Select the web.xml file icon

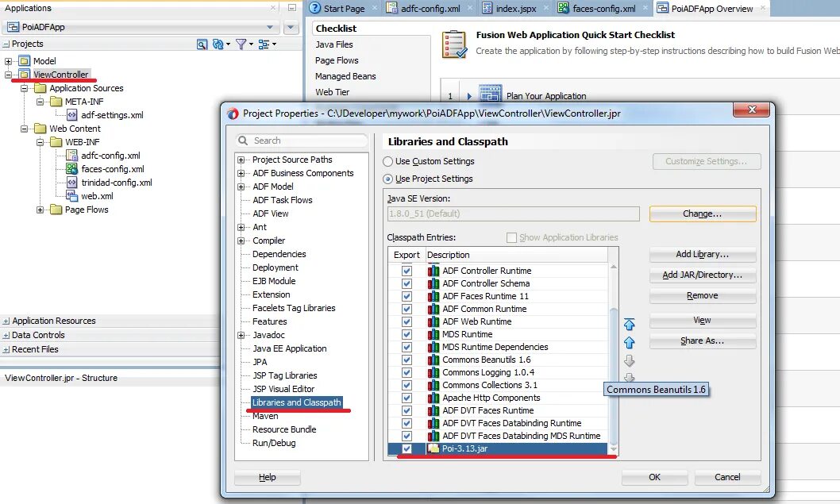click(71, 196)
